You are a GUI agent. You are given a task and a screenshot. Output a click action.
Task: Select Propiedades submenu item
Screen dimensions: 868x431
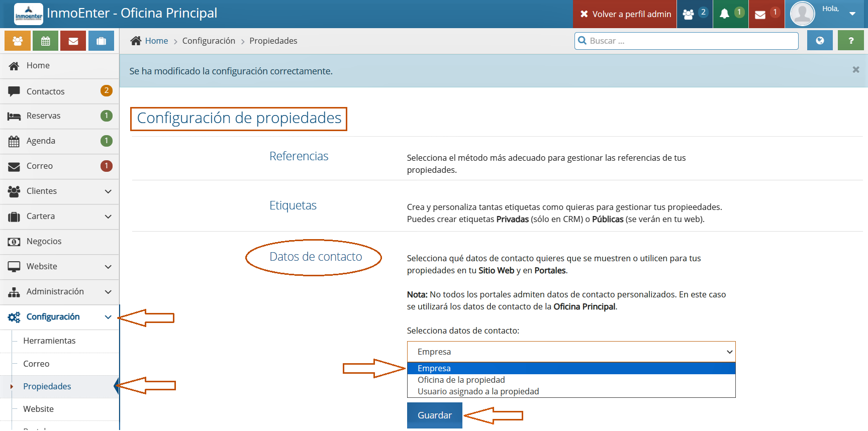tap(60, 386)
